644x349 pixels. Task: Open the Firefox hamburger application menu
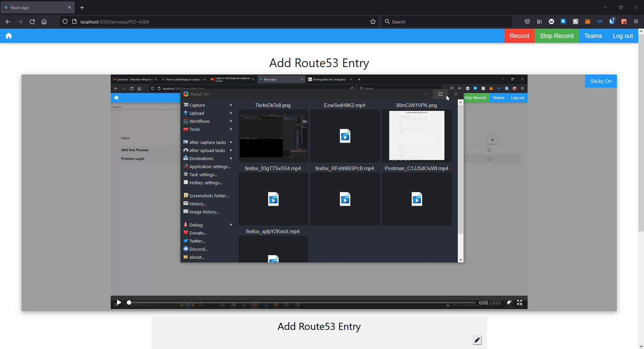[x=636, y=22]
